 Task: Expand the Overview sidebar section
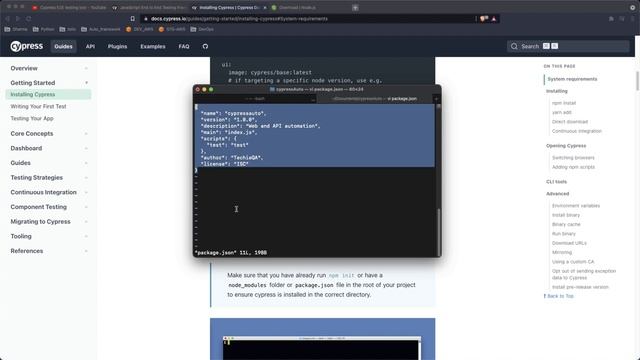pyautogui.click(x=49, y=68)
